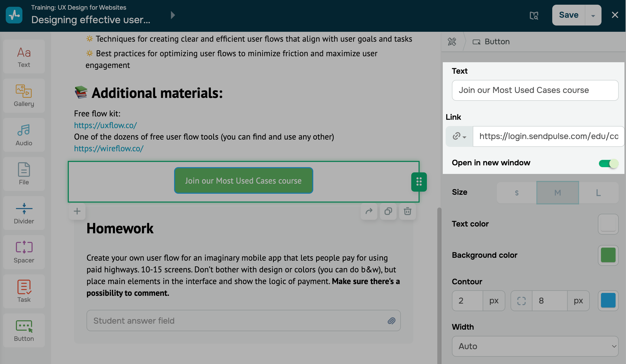Add a Task block
Screen dimensions: 626x364
24,291
